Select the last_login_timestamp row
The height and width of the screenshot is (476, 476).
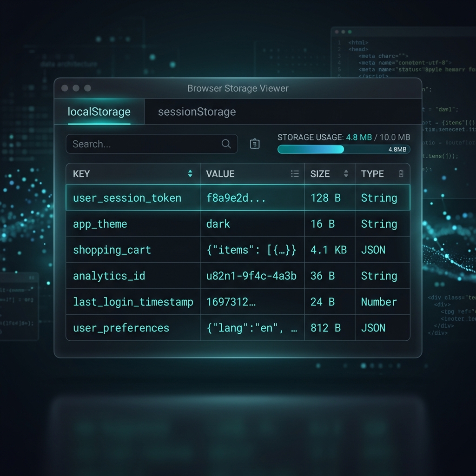pyautogui.click(x=133, y=302)
